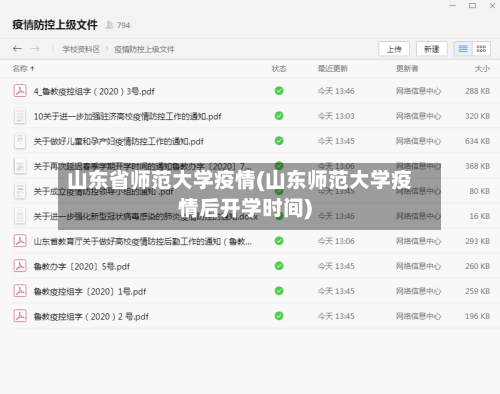
Task: Open the 疫情防控上级文件 breadcrumb
Action: point(144,49)
